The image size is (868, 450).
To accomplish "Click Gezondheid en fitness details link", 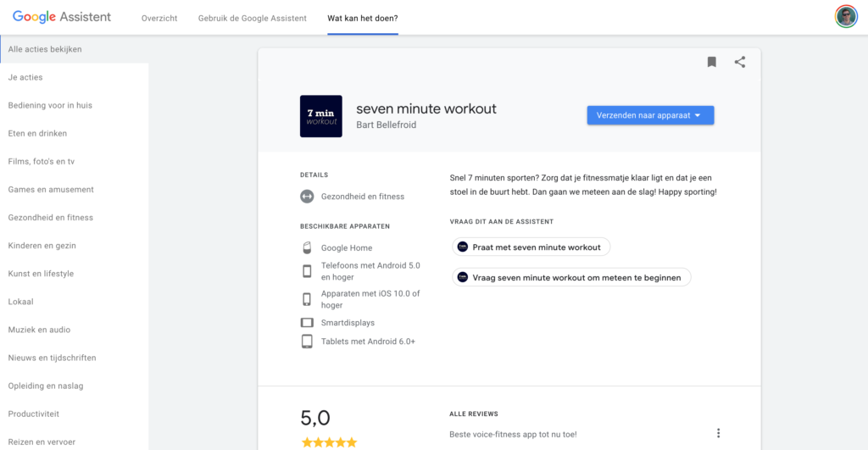I will (363, 197).
